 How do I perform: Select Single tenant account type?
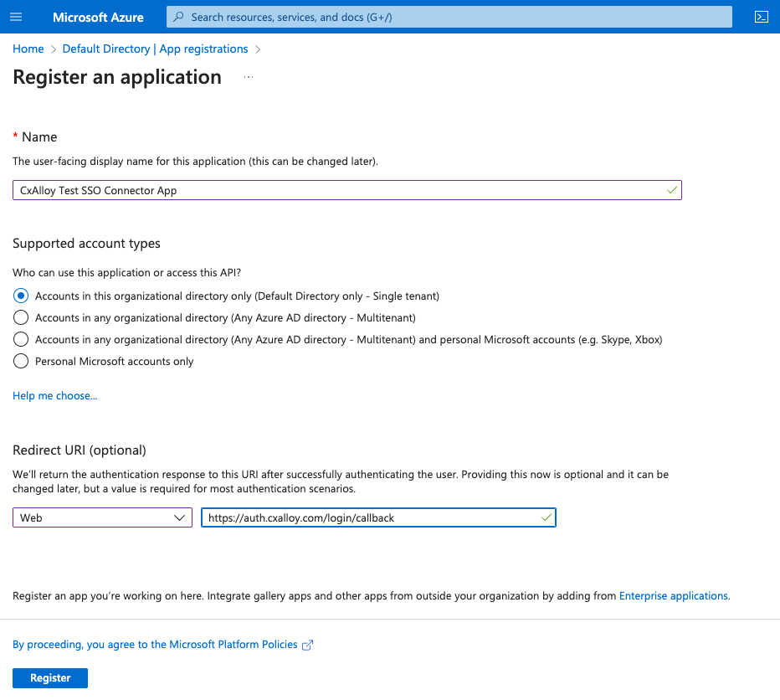coord(21,296)
